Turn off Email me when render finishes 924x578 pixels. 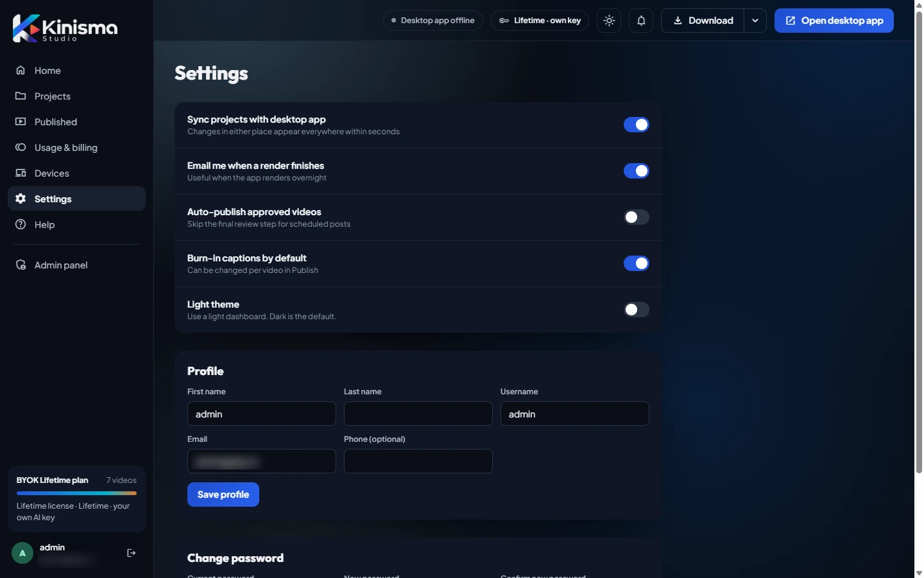637,171
